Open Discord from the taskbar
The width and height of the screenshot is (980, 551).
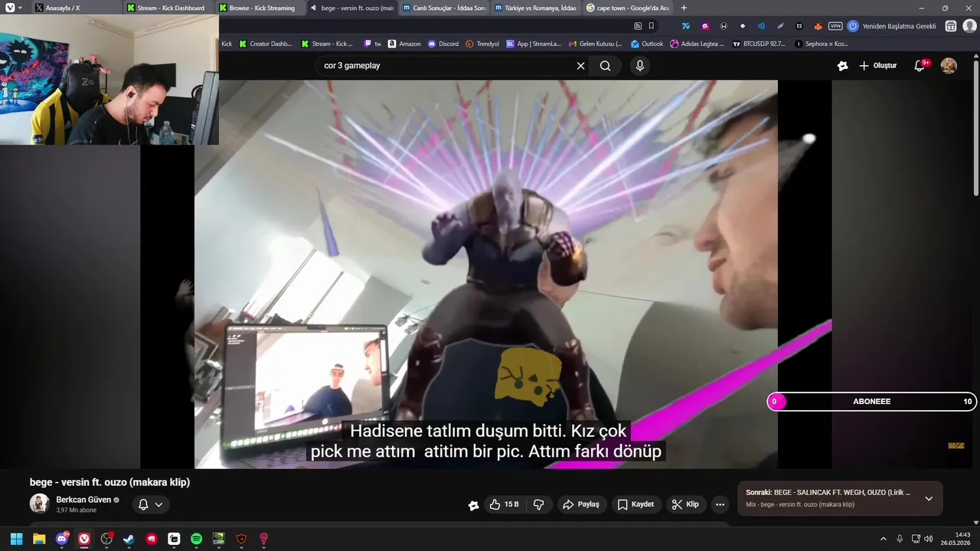click(x=62, y=539)
